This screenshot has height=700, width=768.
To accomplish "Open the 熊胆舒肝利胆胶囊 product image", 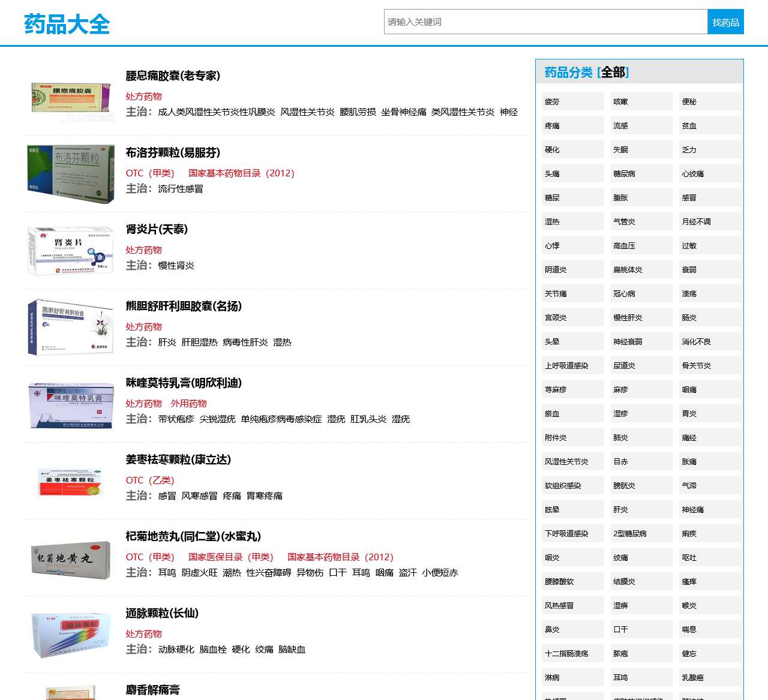I will point(71,328).
